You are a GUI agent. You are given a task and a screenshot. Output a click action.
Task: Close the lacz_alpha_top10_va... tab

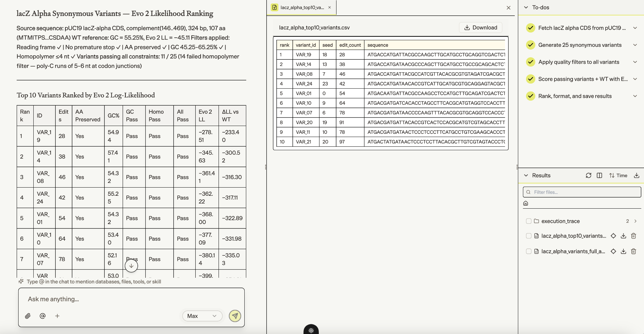coord(330,7)
